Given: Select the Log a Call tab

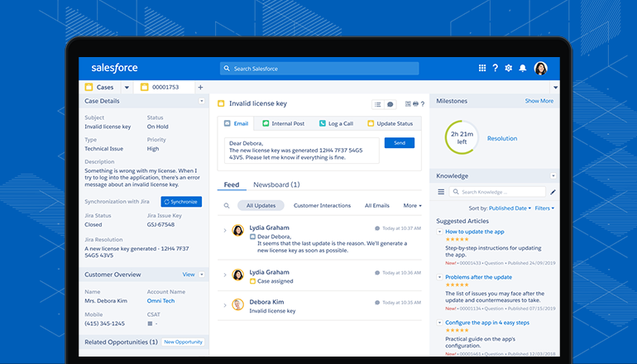Looking at the screenshot, I should (x=336, y=123).
